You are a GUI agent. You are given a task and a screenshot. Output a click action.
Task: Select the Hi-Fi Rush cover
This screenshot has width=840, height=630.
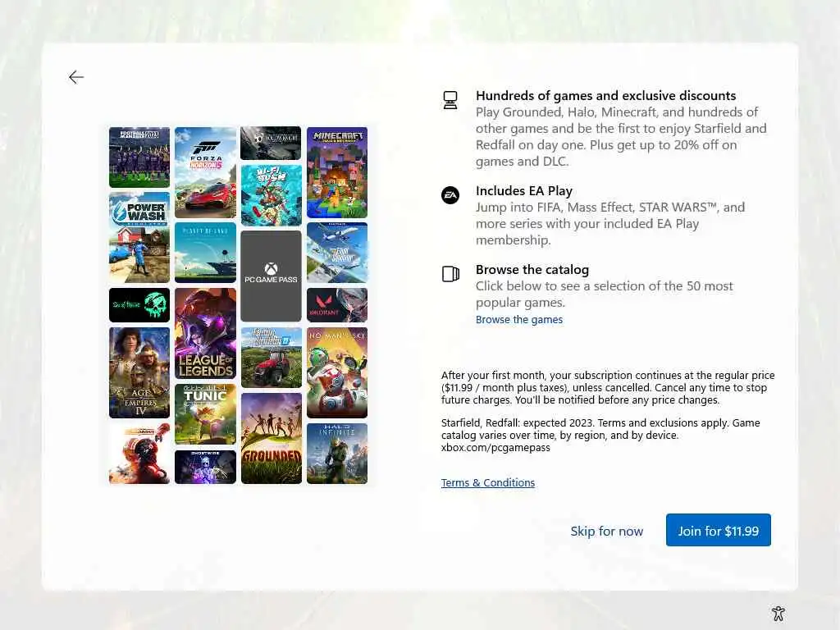[x=271, y=195]
